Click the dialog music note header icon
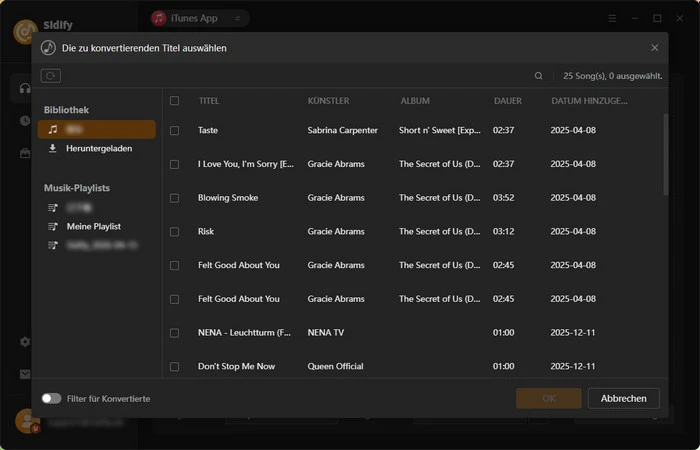This screenshot has height=450, width=700. coord(48,48)
